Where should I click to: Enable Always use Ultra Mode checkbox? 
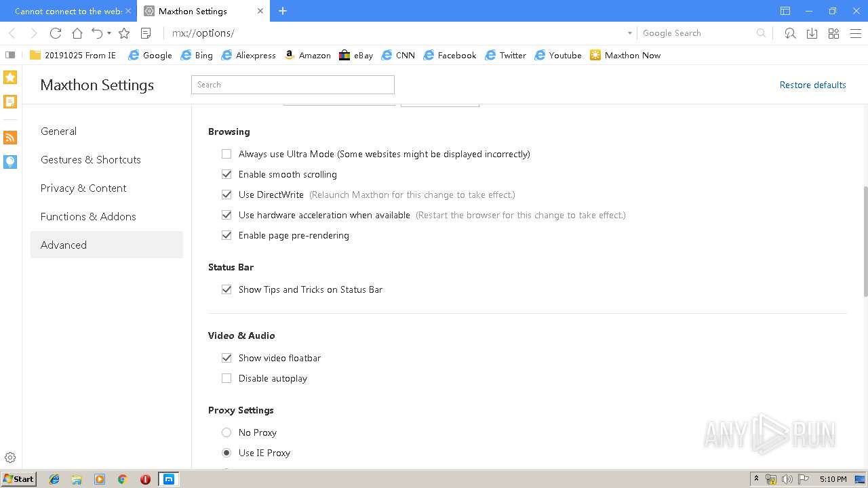coord(226,154)
